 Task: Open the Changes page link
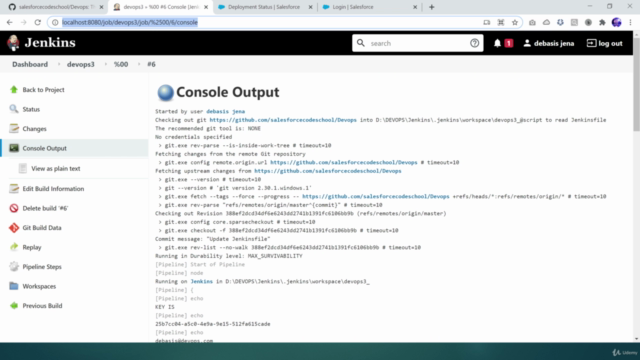[34, 129]
